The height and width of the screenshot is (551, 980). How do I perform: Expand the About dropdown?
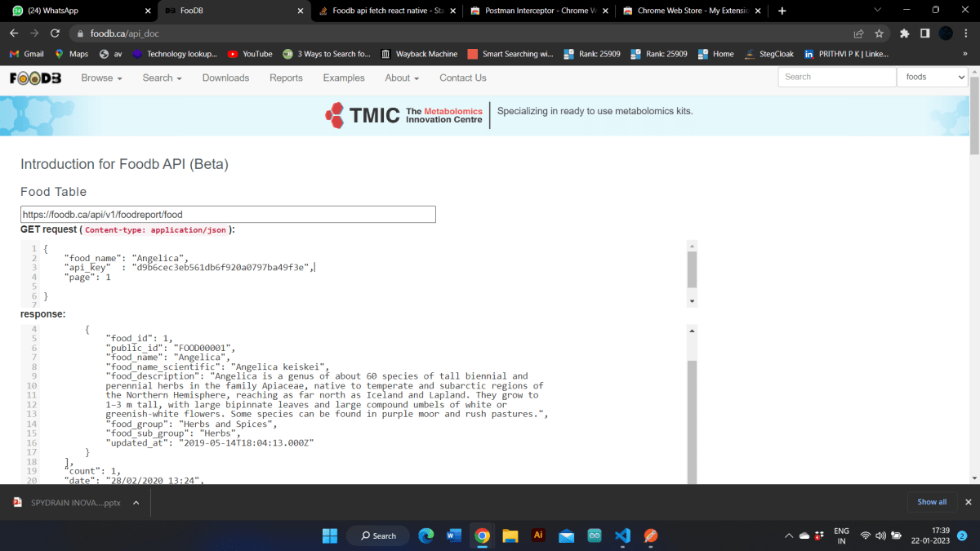(401, 78)
